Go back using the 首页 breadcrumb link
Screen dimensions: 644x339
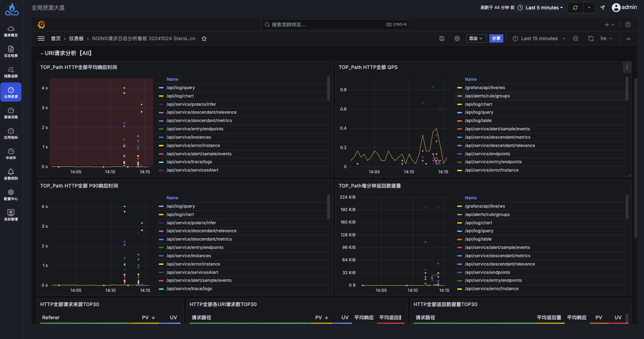(x=55, y=38)
